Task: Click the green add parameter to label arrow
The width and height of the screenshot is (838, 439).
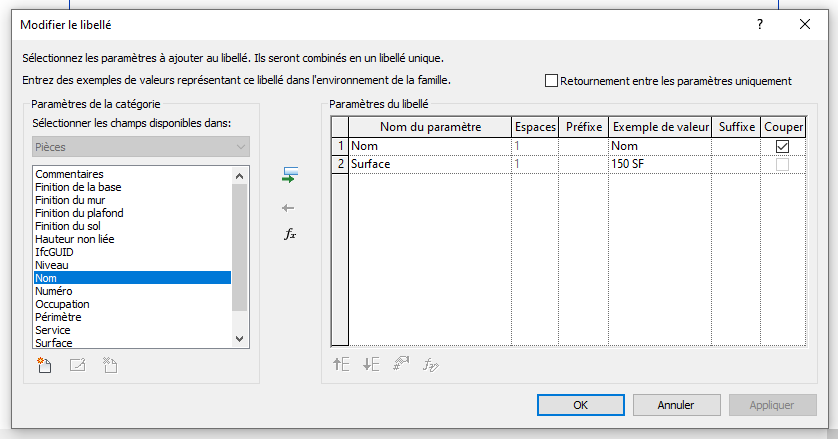Action: coord(289,176)
